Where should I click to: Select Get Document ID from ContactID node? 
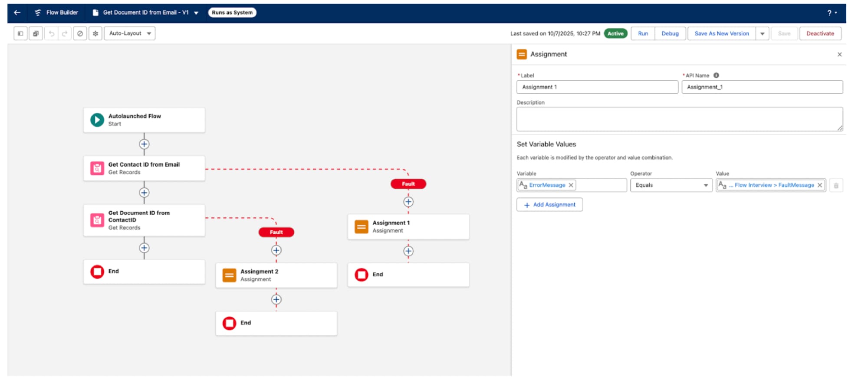click(144, 220)
